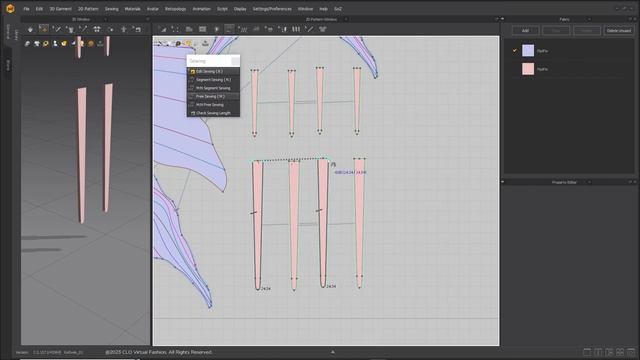Click the button beside the Sewing search field
Image resolution: width=640 pixels, height=360 pixels.
(x=236, y=61)
